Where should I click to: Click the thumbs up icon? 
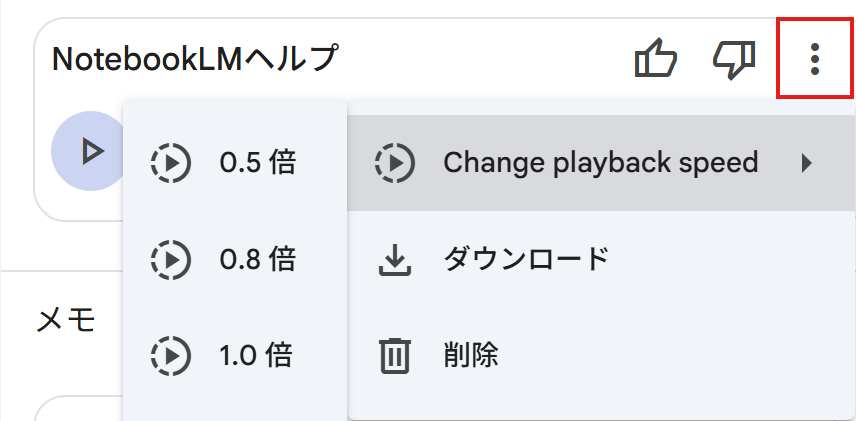click(x=656, y=58)
